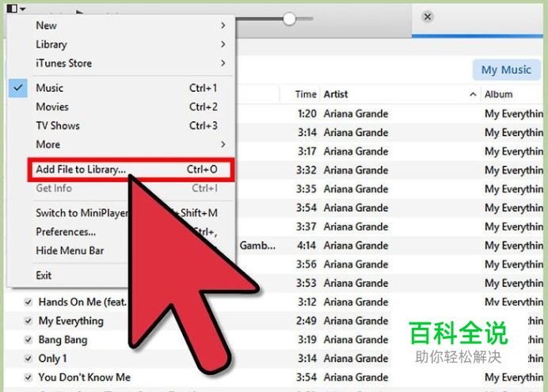Click the 3:35 time cell

[306, 189]
